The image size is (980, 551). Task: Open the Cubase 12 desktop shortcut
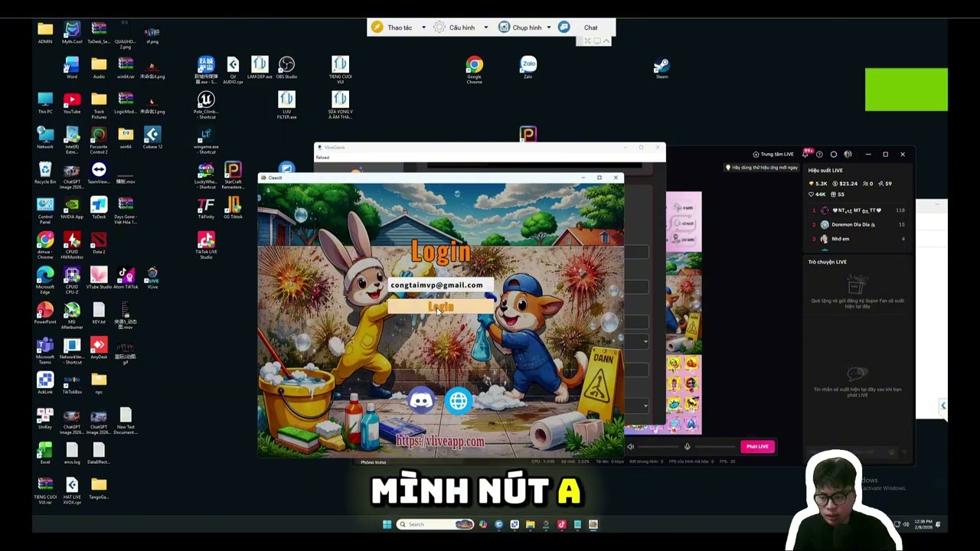[152, 138]
